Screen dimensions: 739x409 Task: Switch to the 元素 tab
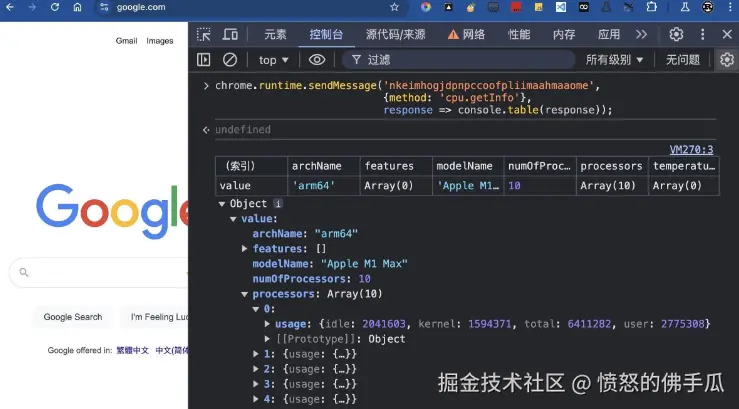tap(275, 34)
